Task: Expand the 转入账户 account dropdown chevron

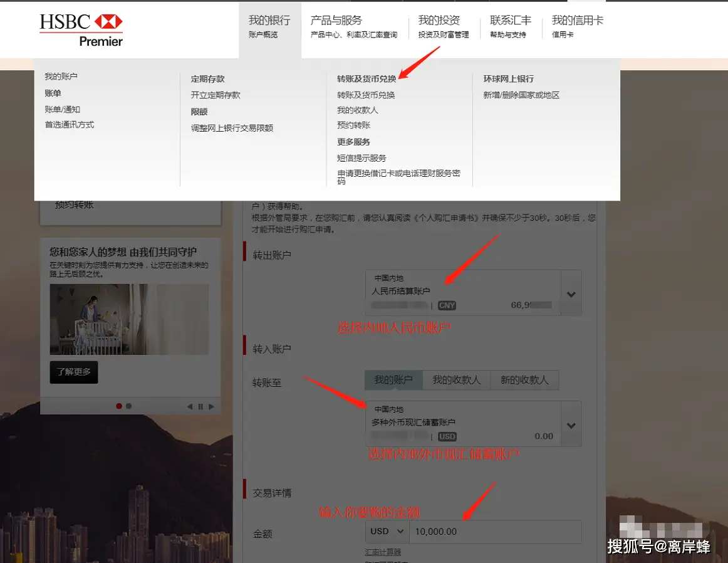Action: pyautogui.click(x=571, y=425)
